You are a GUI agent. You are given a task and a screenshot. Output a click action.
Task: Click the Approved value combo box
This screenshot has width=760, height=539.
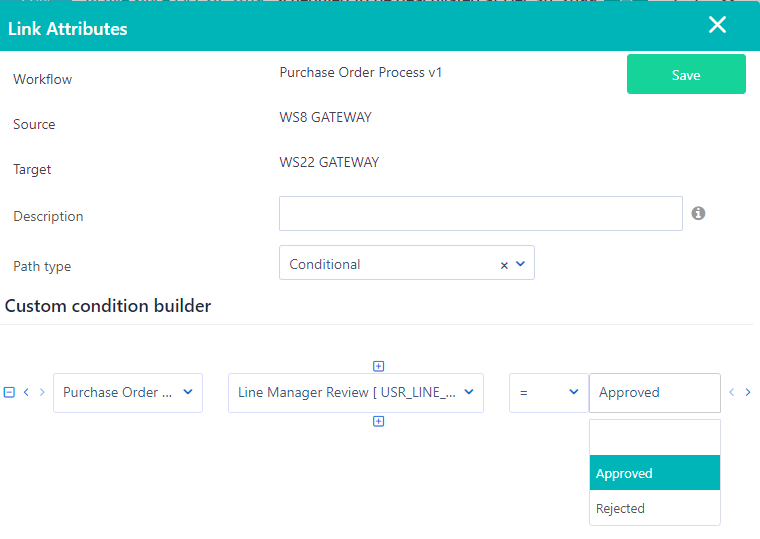(x=655, y=393)
